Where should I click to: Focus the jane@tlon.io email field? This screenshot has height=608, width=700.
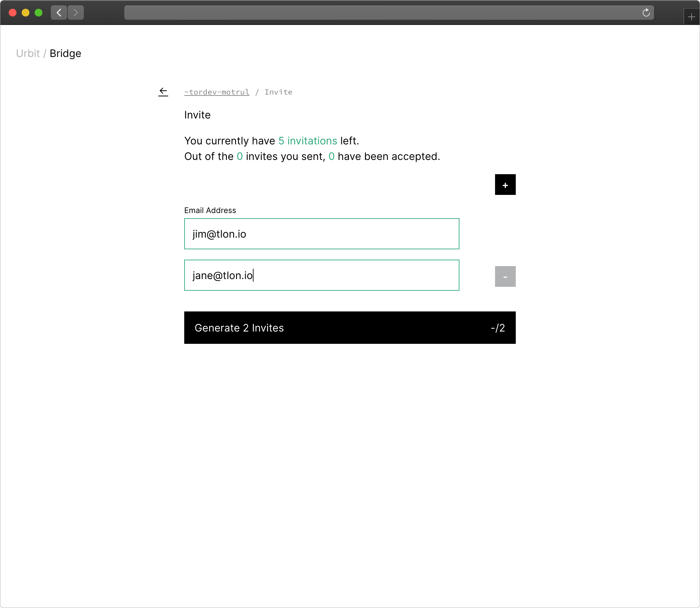[322, 275]
